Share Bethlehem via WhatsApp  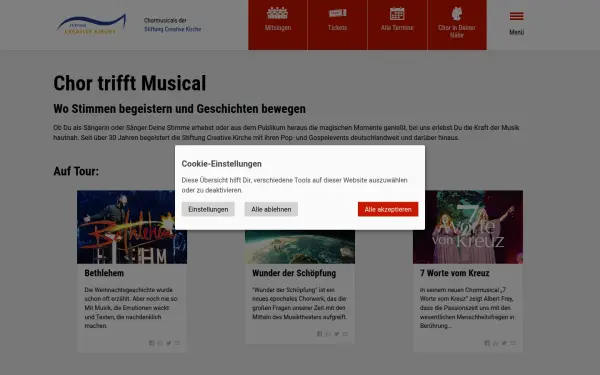[160, 343]
